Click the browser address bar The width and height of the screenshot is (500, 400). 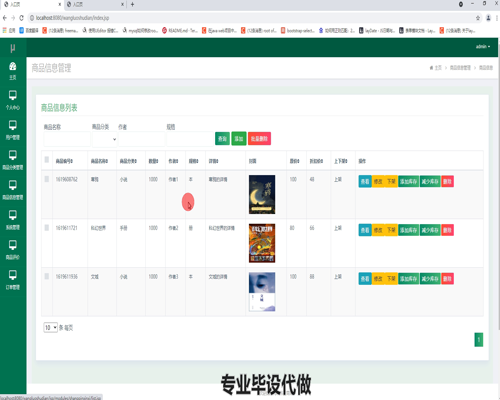(x=250, y=18)
